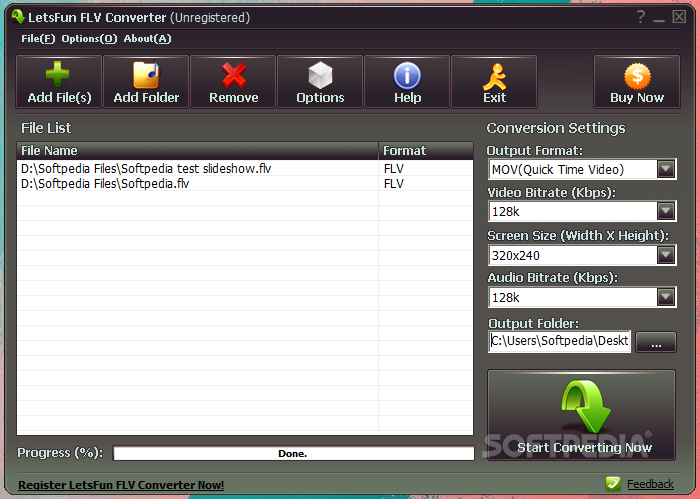Select Softpedia test slideshow.flv file row
Image resolution: width=700 pixels, height=499 pixels.
(x=245, y=168)
